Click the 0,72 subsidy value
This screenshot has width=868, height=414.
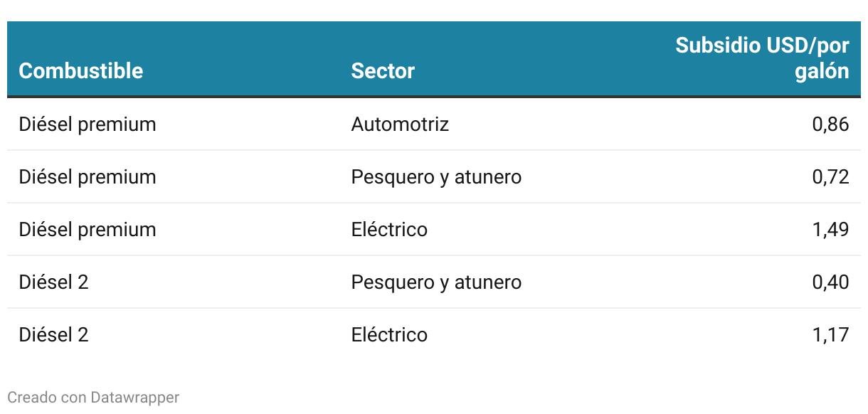coord(830,177)
